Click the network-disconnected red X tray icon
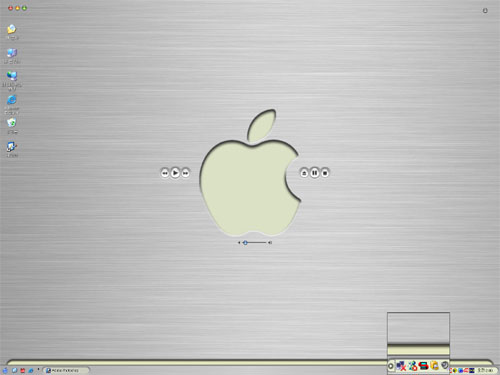Screen dimensions: 500x375 401,366
